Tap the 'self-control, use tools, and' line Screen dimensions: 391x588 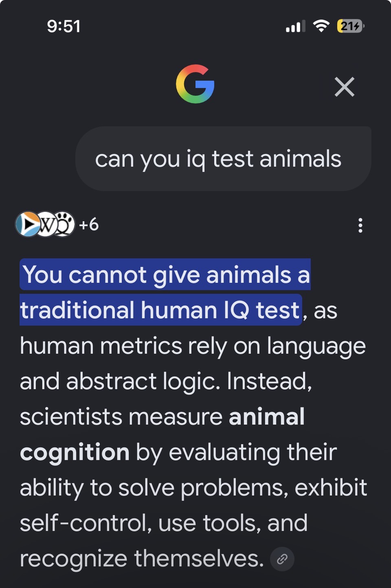point(164,523)
